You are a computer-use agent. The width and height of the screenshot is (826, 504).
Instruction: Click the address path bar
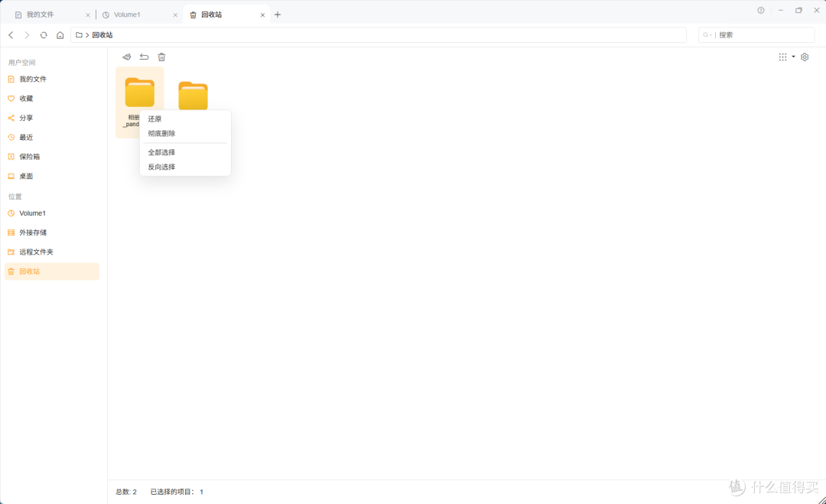tap(379, 34)
